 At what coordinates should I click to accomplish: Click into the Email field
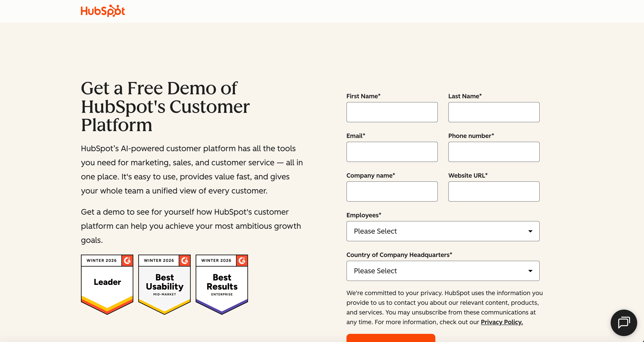392,152
